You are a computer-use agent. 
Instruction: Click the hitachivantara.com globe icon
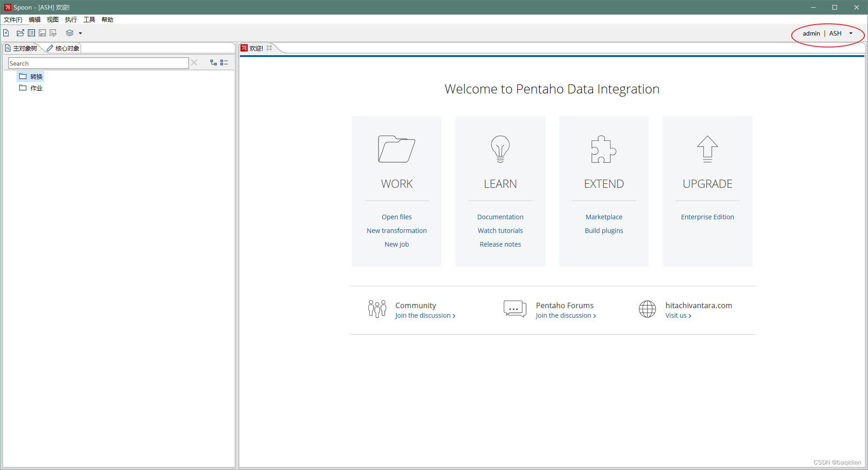pos(647,309)
